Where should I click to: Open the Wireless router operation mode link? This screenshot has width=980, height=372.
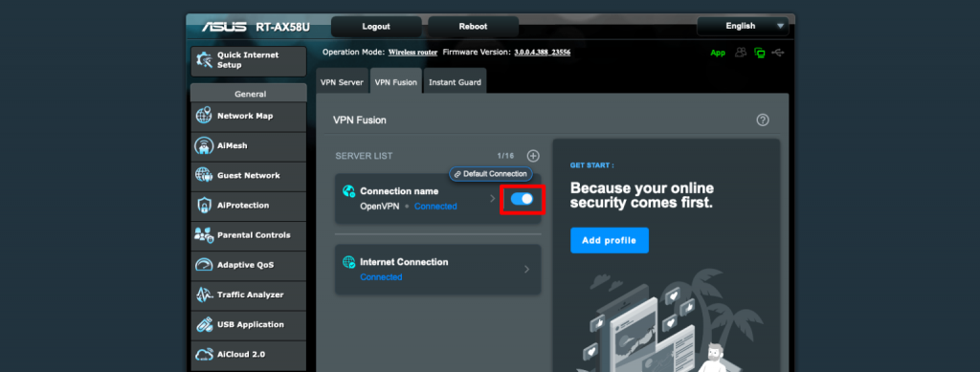point(412,53)
